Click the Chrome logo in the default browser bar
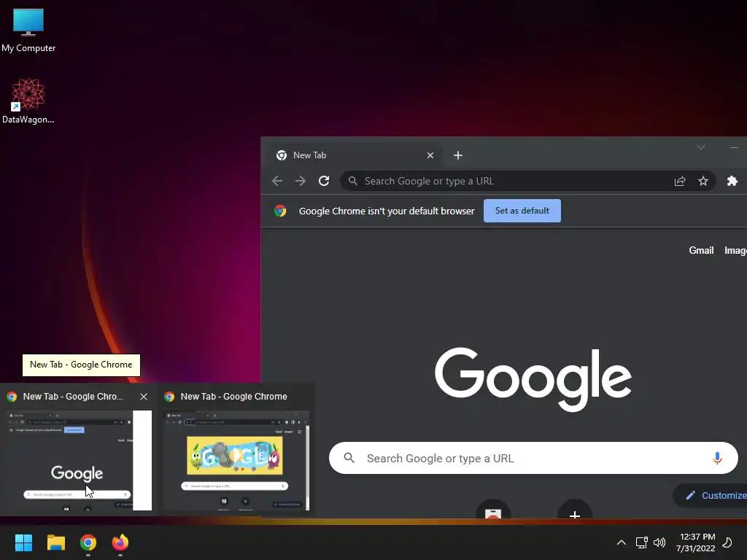 [x=280, y=211]
